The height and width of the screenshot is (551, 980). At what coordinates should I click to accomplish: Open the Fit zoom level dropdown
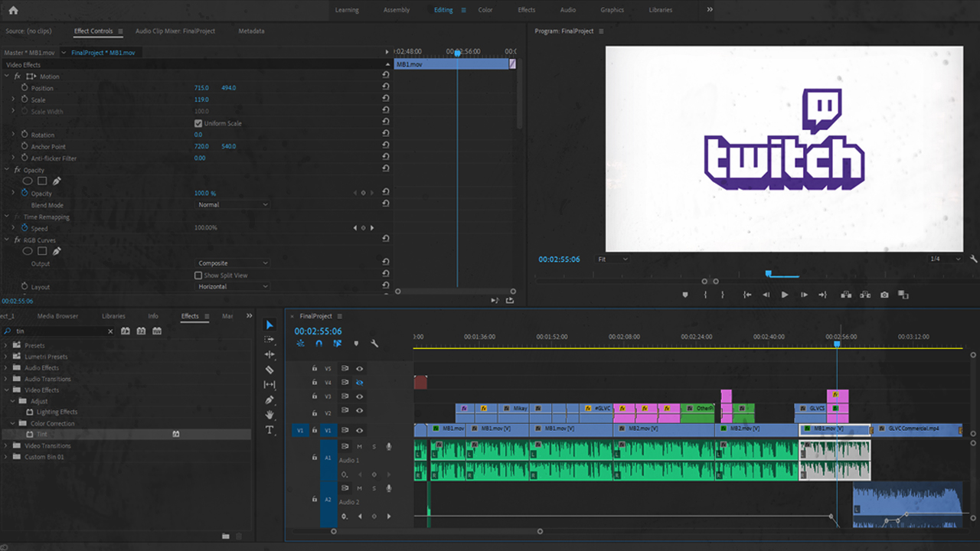[612, 259]
